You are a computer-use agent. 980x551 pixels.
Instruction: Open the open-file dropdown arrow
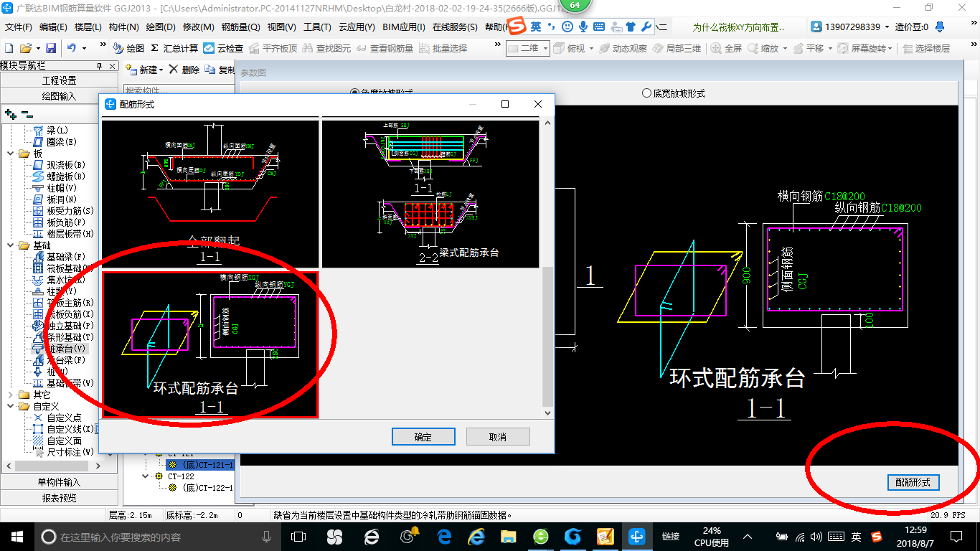tap(37, 48)
